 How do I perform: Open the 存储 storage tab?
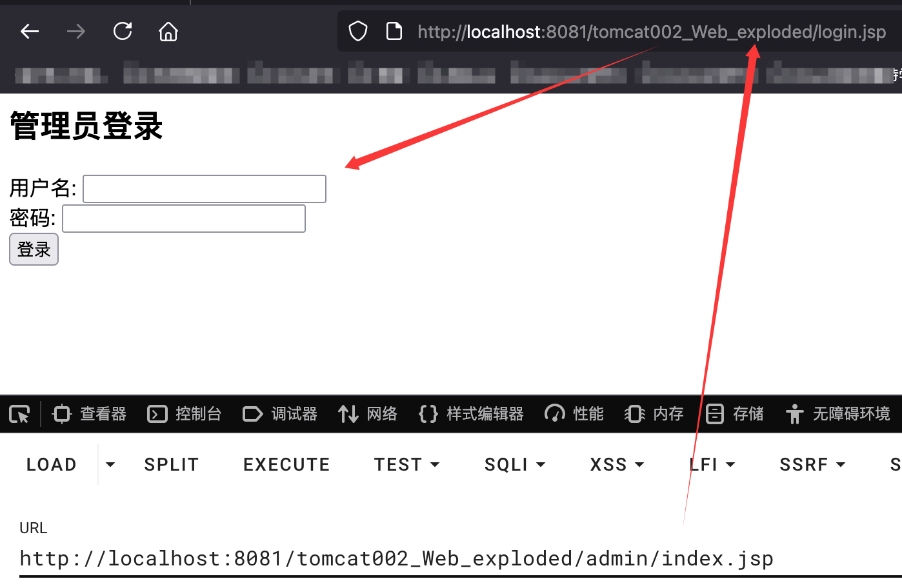click(x=735, y=414)
